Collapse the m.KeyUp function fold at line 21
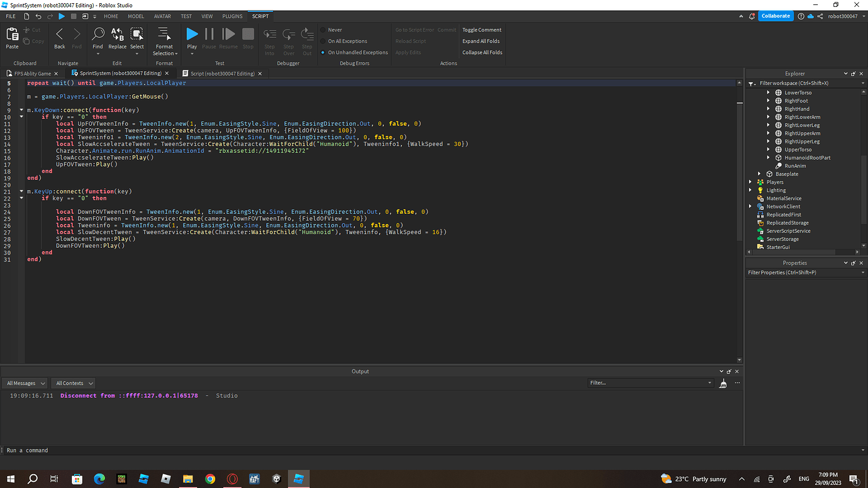868x488 pixels. [21, 191]
